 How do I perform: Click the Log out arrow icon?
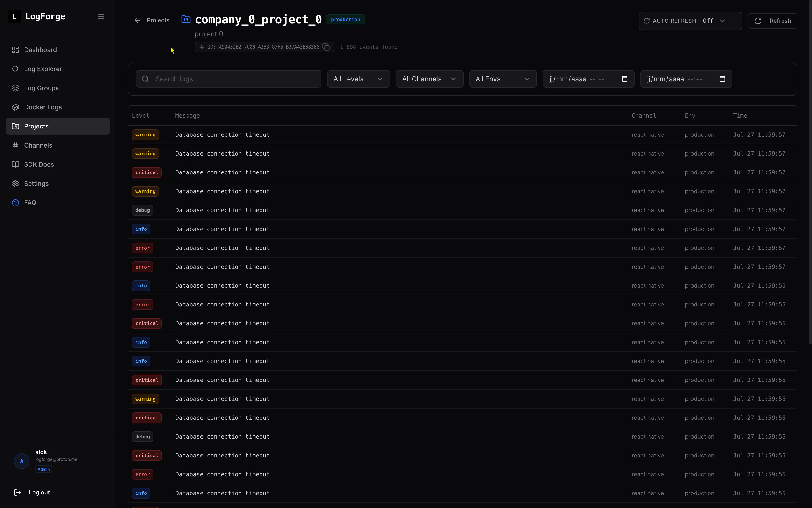17,493
